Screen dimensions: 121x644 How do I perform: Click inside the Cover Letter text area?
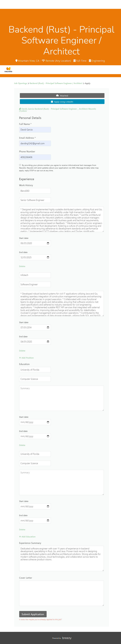pyautogui.click(x=61, y=593)
